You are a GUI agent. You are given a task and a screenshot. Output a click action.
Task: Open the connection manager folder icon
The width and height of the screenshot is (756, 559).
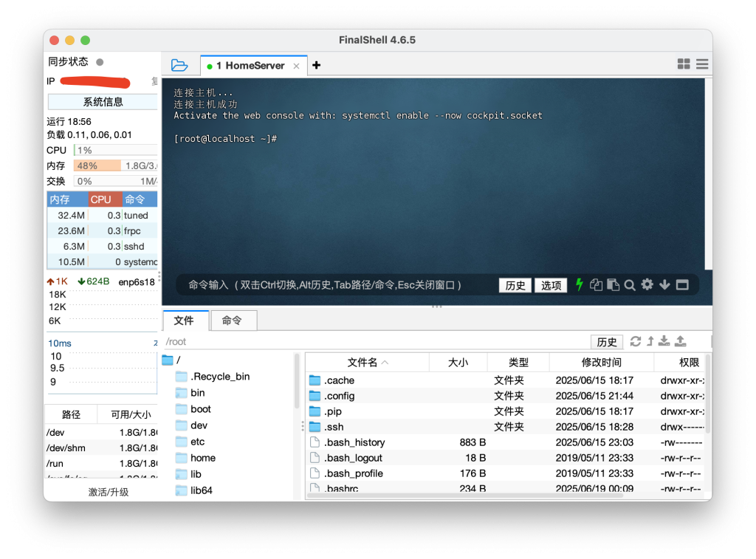point(179,65)
